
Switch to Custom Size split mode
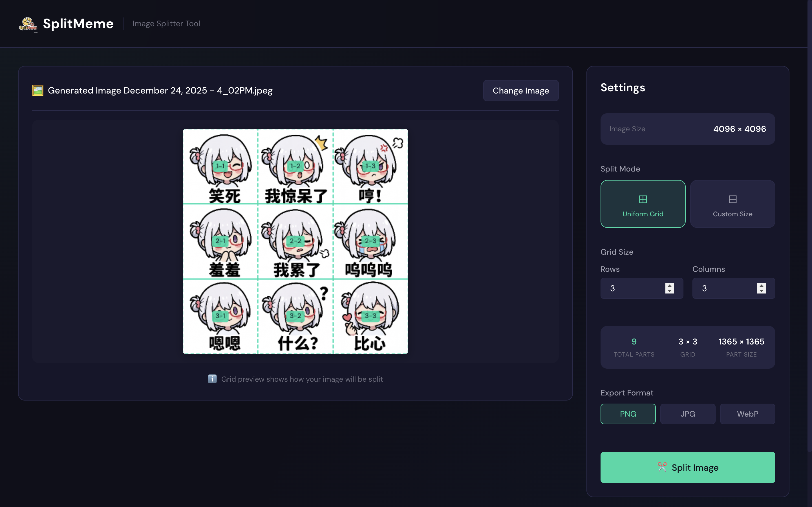(x=732, y=204)
